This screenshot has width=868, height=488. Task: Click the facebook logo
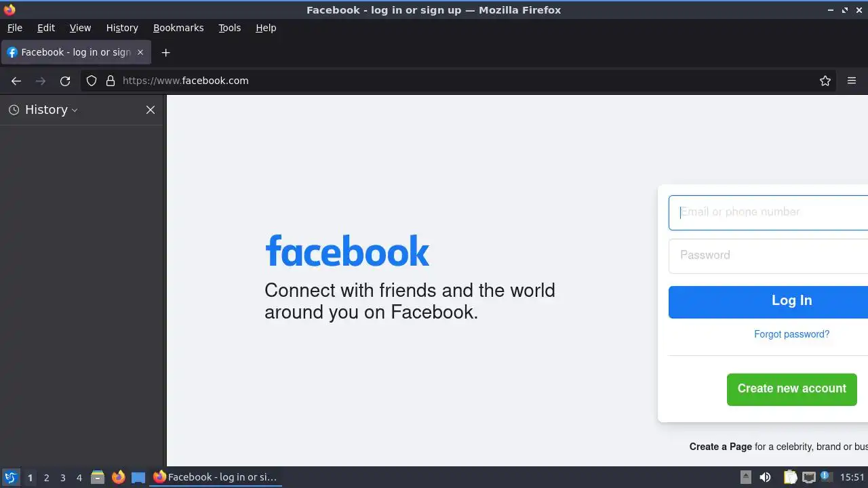click(347, 251)
